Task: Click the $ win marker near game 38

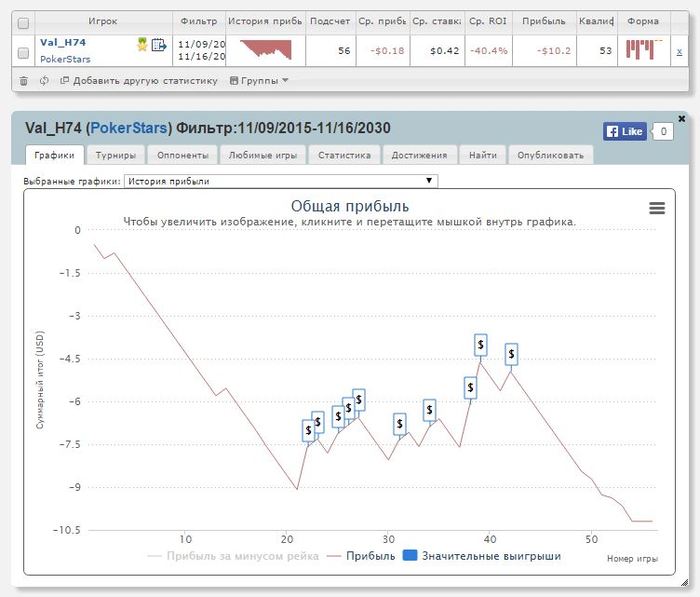Action: click(x=470, y=388)
